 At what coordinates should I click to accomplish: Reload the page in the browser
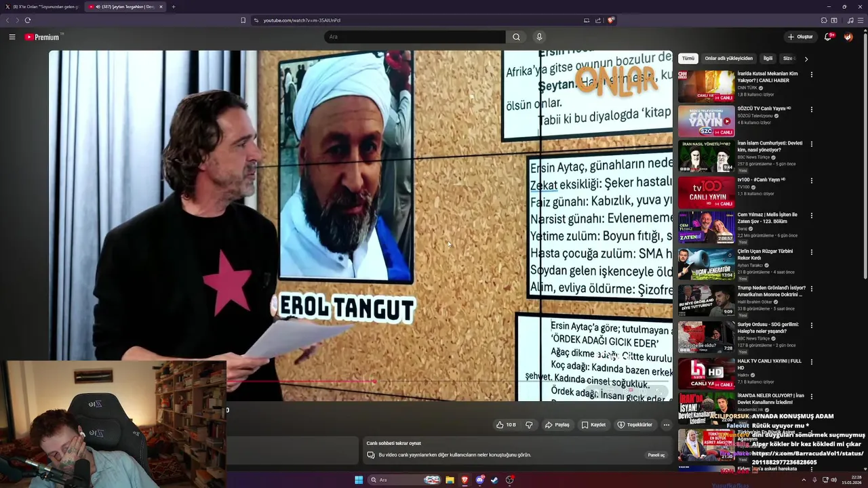pos(28,20)
